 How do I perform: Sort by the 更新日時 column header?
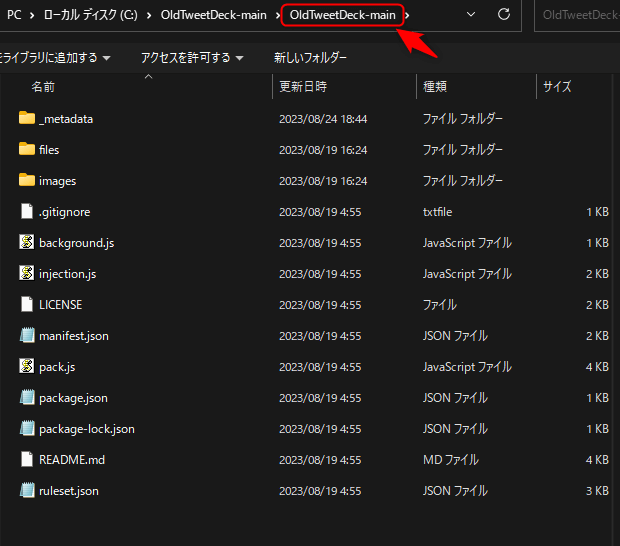[x=303, y=87]
